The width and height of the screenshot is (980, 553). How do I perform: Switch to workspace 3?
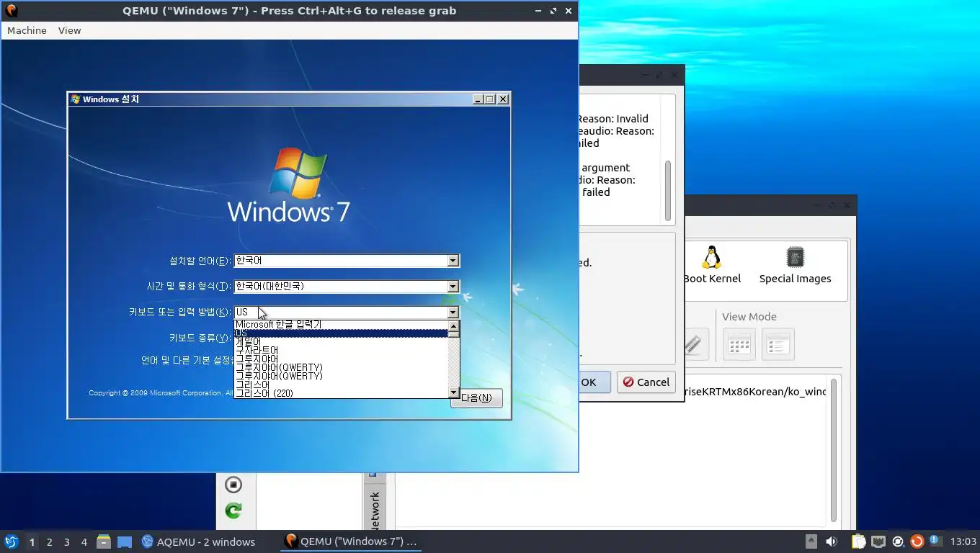tap(66, 542)
